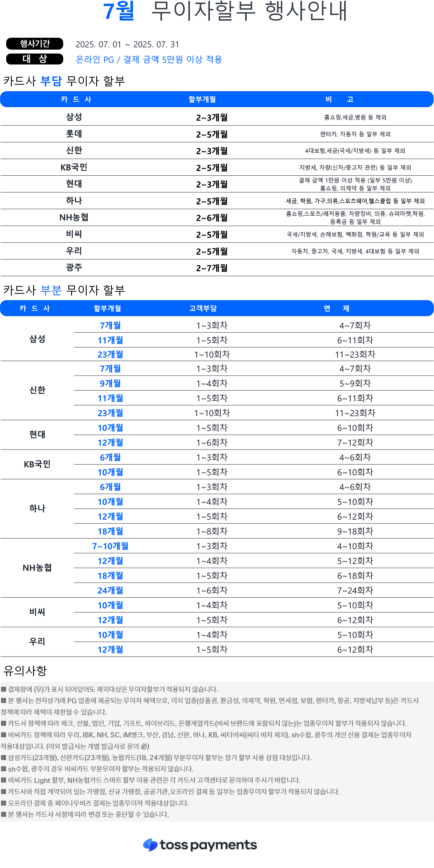Select the black '행사기간' label
Image resolution: width=434 pixels, height=868 pixels.
tap(35, 43)
